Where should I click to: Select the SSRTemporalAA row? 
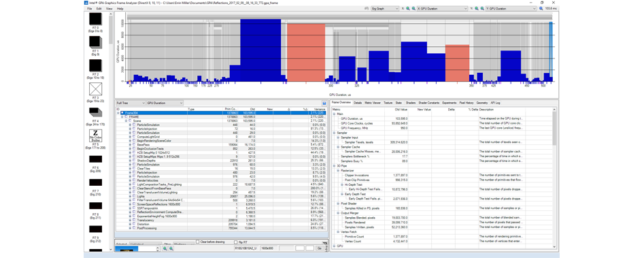coord(222,208)
